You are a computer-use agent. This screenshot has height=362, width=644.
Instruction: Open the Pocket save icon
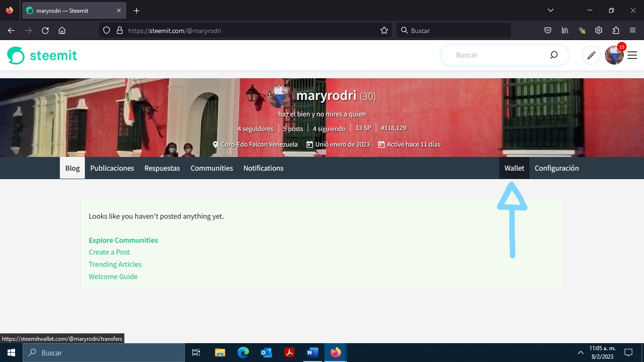click(x=548, y=30)
